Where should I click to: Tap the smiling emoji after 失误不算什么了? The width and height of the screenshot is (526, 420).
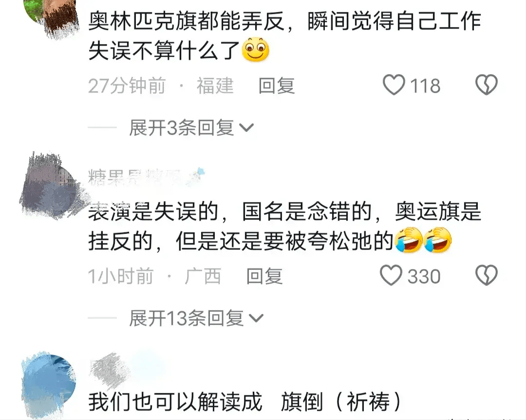coord(256,50)
